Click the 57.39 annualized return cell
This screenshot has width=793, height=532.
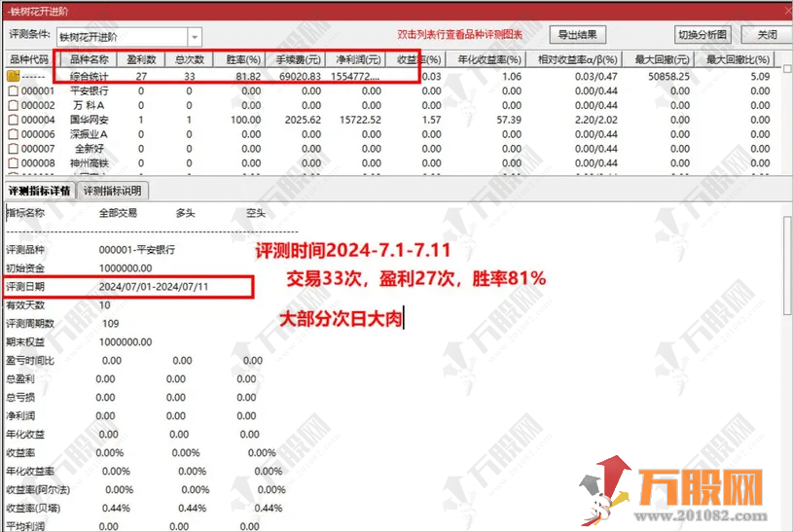[x=509, y=120]
